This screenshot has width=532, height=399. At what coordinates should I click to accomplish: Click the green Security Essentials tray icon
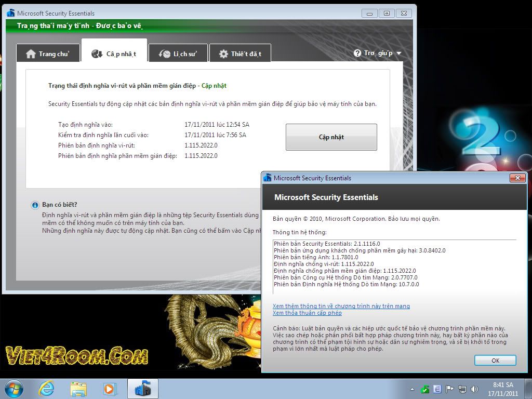coord(425,389)
